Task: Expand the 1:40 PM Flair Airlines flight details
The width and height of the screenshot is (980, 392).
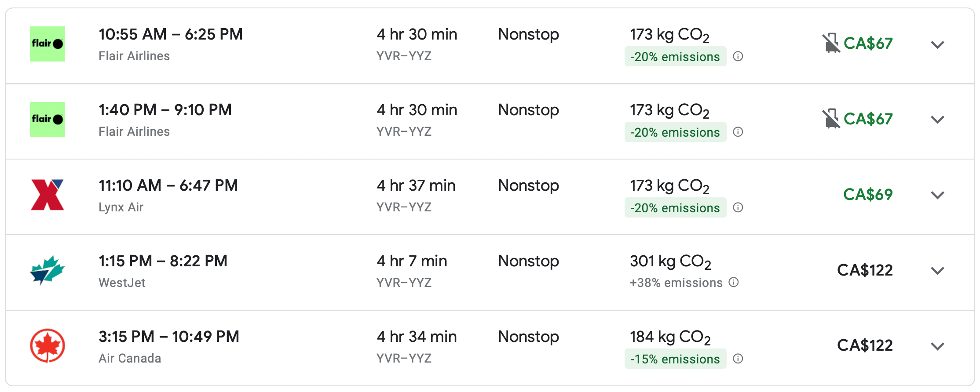Action: tap(938, 120)
